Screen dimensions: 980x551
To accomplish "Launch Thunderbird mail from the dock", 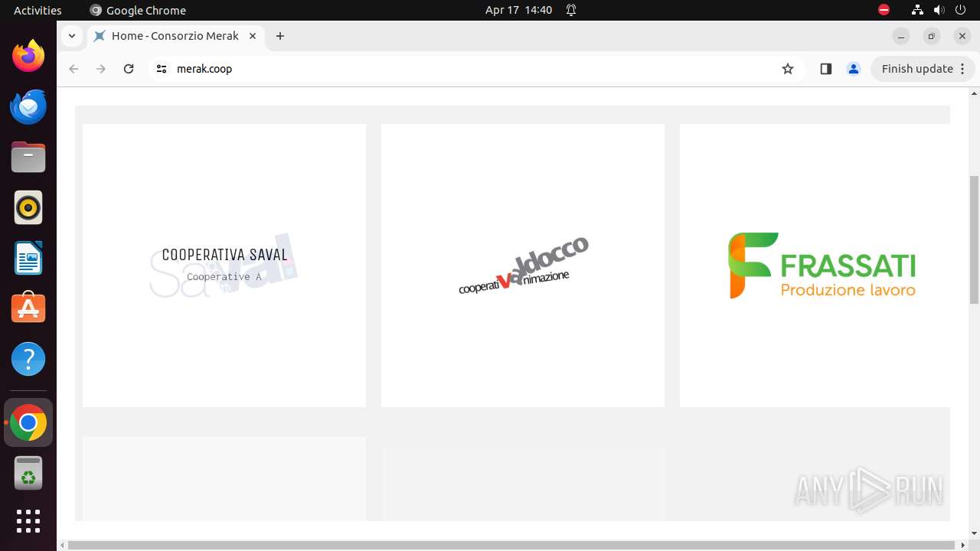I will click(28, 106).
